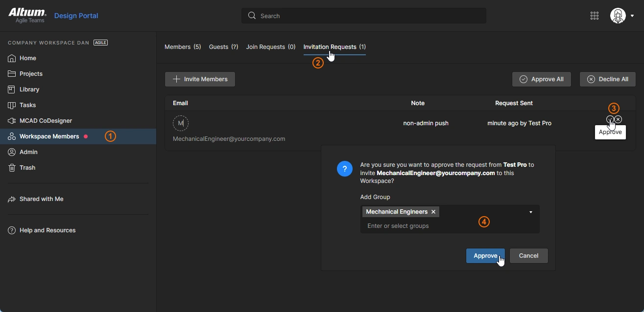This screenshot has width=644, height=312.
Task: Open the apps grid launcher icon
Action: pos(595,16)
